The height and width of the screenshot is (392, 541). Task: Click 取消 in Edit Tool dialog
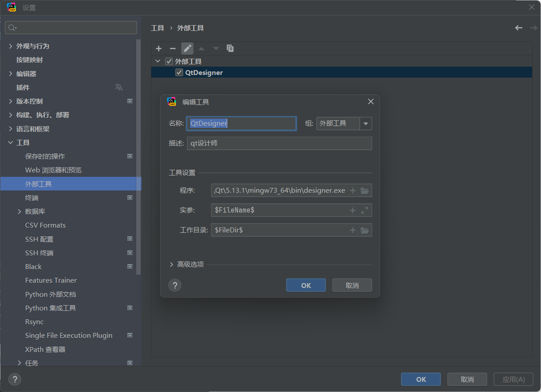click(352, 285)
